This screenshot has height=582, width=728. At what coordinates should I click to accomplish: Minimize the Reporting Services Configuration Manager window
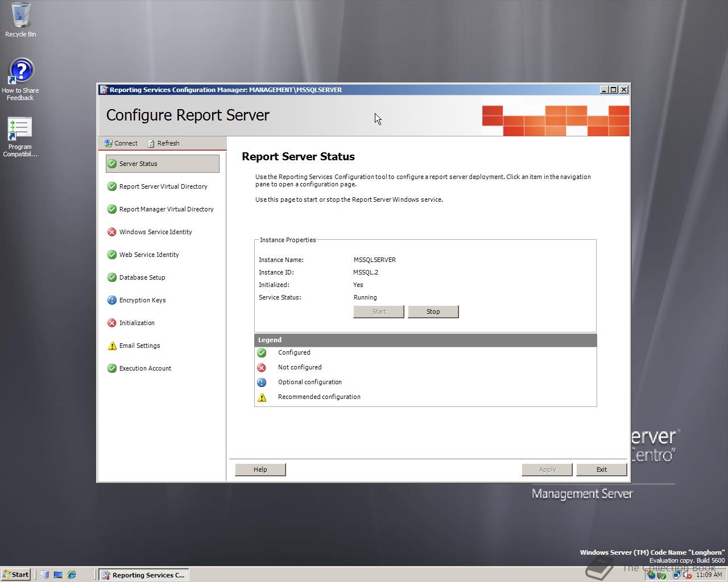tap(604, 90)
